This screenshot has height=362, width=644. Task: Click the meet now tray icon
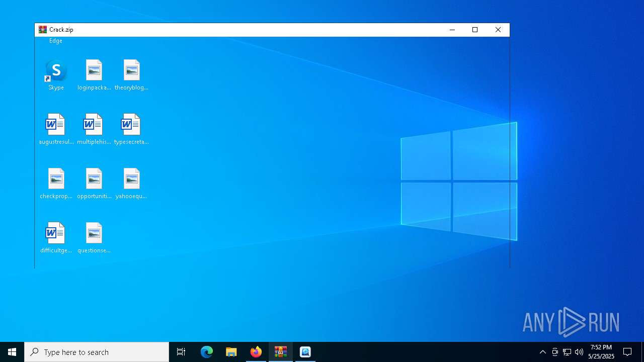555,352
